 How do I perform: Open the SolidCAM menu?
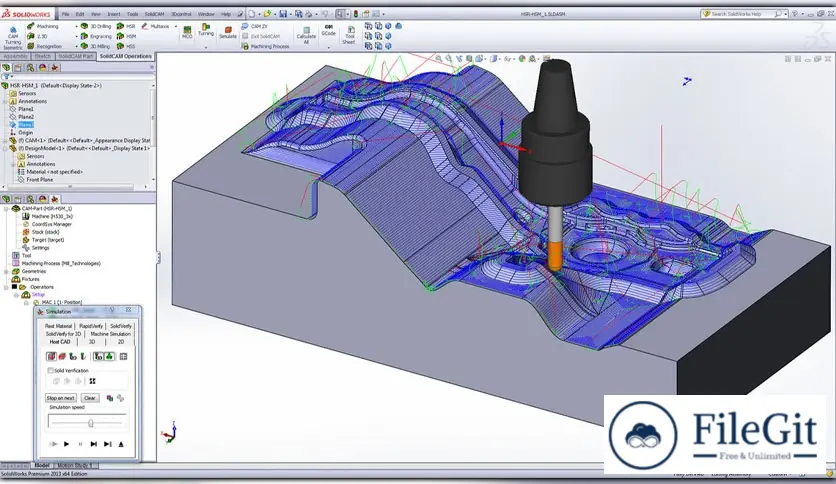click(155, 14)
